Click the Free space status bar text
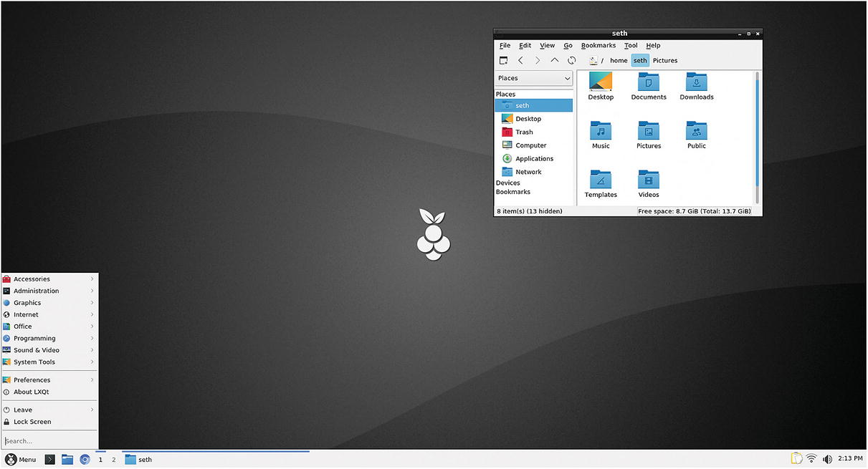The height and width of the screenshot is (469, 868). [x=695, y=211]
